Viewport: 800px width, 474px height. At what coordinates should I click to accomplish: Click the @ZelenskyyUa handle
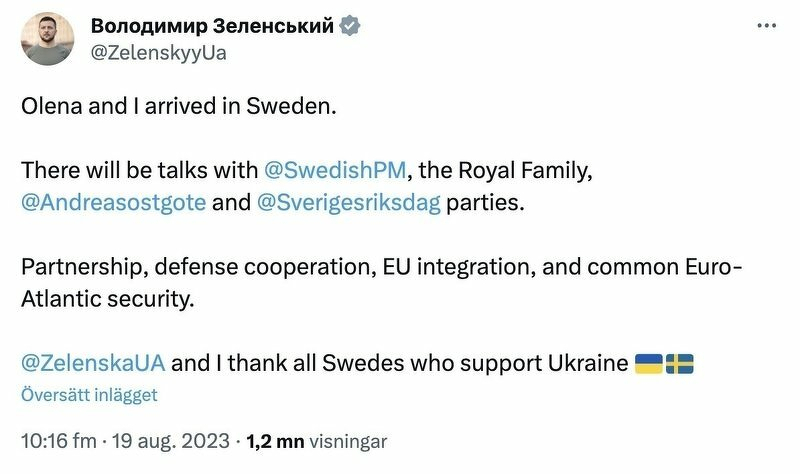pos(159,53)
